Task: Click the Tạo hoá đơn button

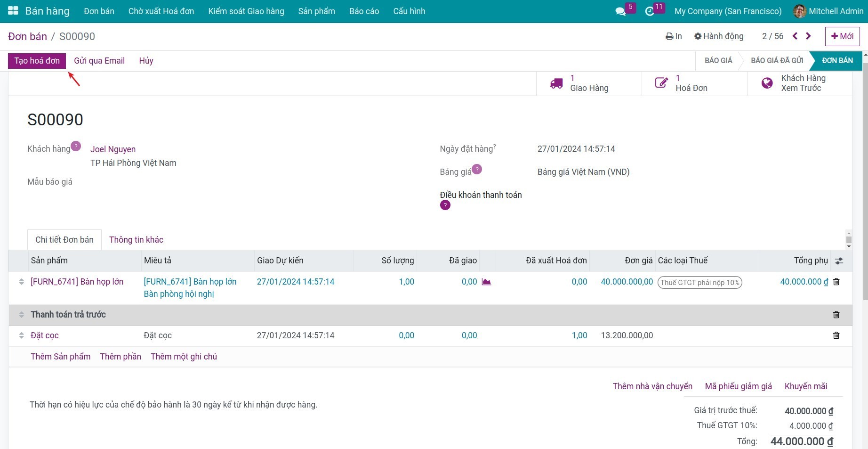Action: [37, 61]
